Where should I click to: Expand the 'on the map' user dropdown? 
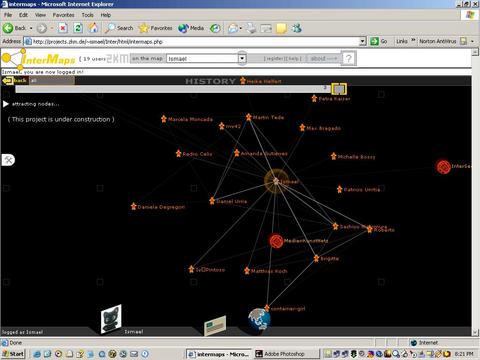(x=242, y=59)
